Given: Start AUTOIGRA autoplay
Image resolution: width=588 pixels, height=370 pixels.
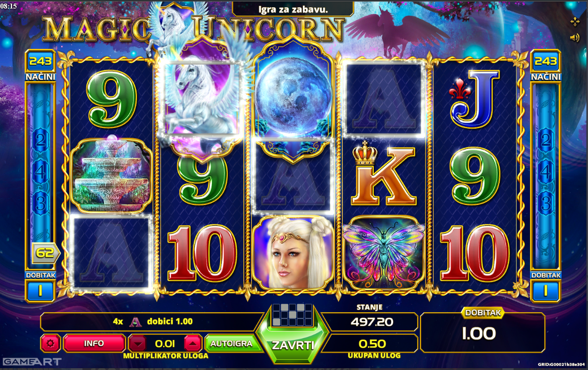Looking at the screenshot, I should click(x=231, y=344).
